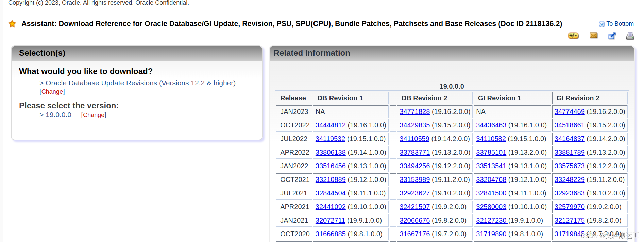Open patch 34110559 link

tap(414, 139)
